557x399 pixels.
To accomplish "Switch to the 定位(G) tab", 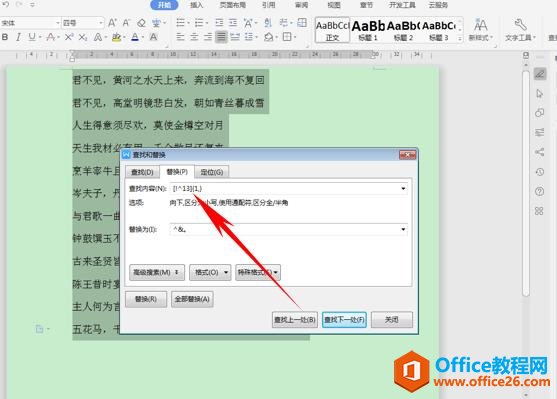I will [212, 172].
